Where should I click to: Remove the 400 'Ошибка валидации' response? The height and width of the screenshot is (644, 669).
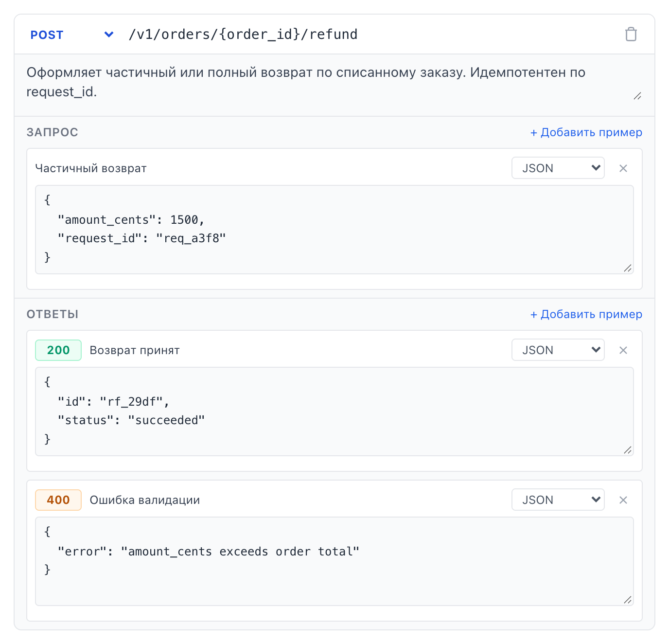[623, 500]
